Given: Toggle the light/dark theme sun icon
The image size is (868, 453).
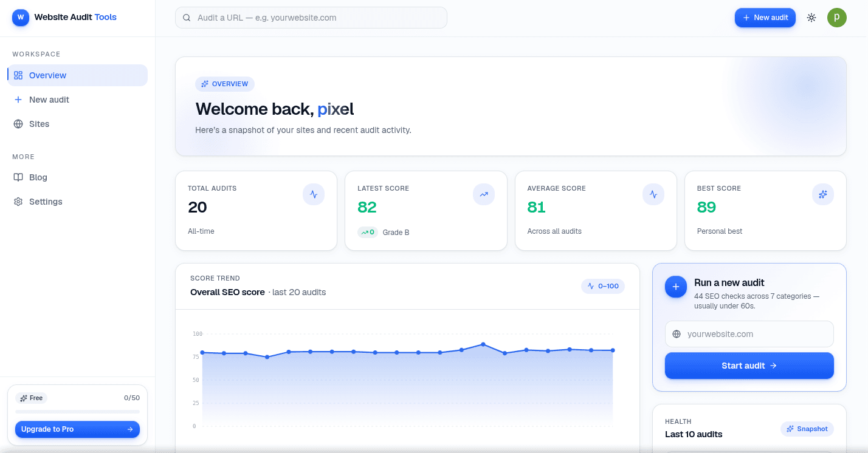Looking at the screenshot, I should click(811, 18).
